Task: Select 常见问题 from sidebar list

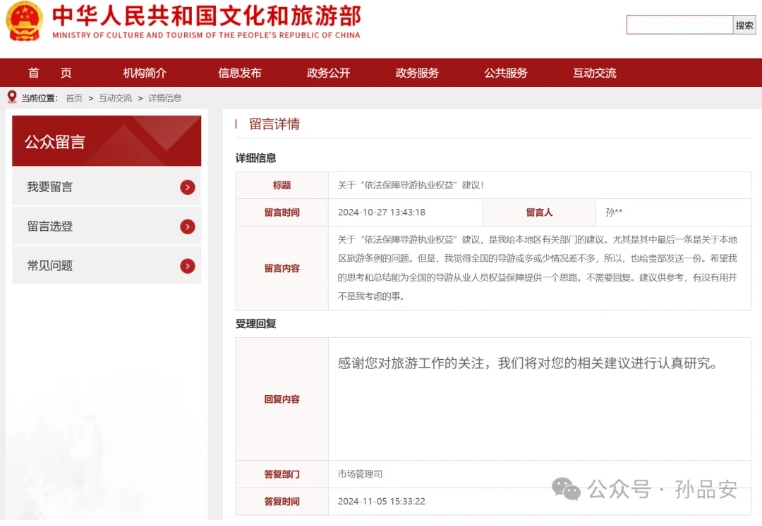Action: [x=50, y=266]
